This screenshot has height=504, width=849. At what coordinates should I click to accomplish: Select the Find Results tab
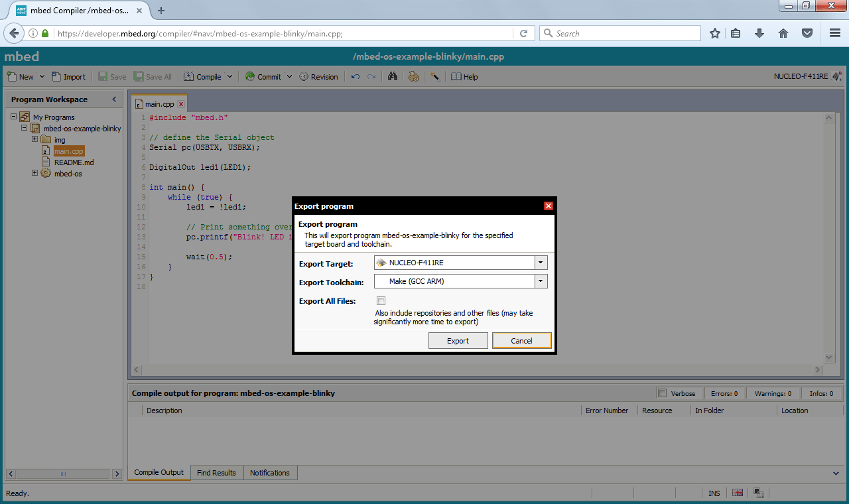coord(217,472)
